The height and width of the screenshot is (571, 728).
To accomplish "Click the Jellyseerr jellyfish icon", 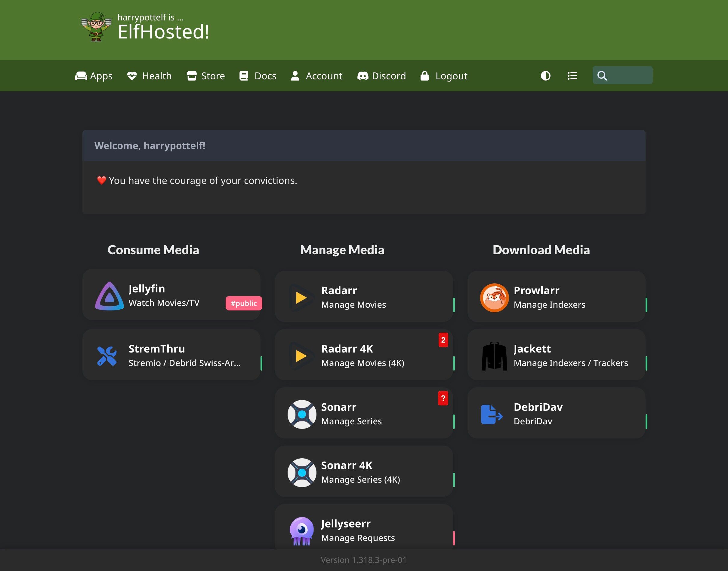I will (x=301, y=531).
